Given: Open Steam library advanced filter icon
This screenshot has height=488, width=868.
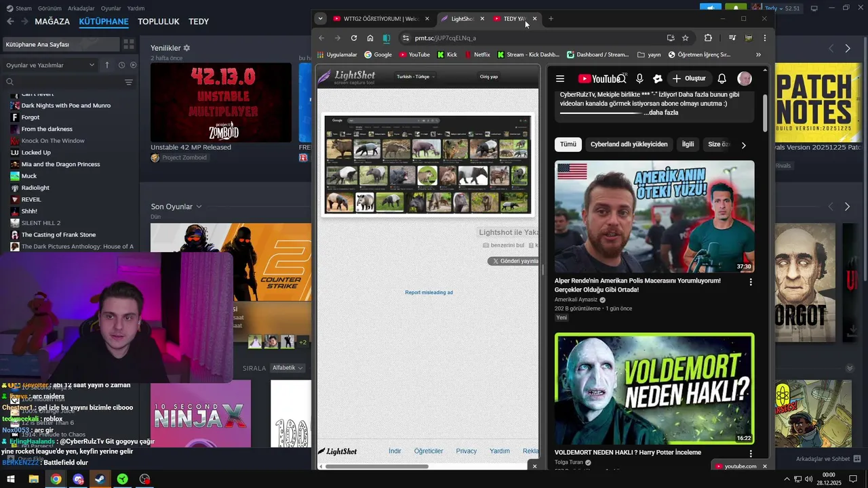Looking at the screenshot, I should [129, 82].
